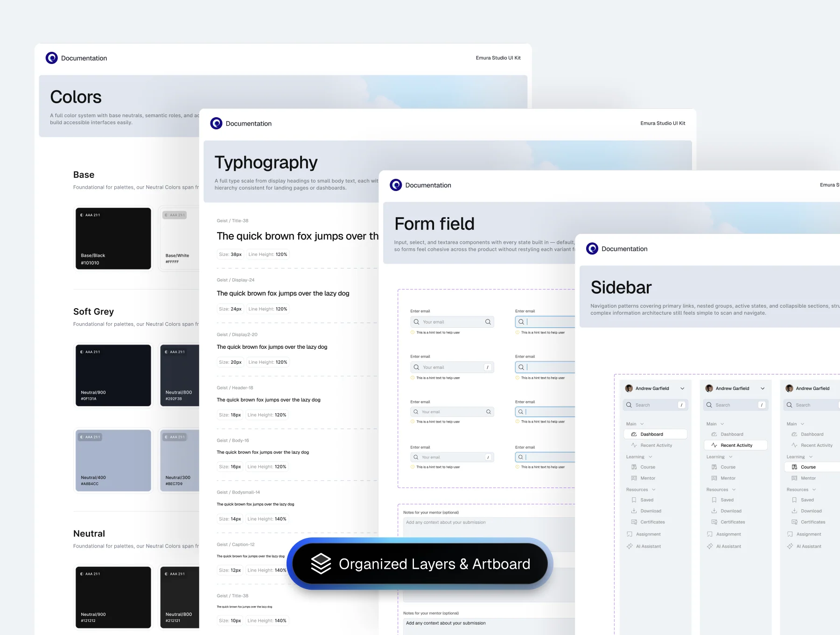840x635 pixels.
Task: Click Saved bookmark icon in Course-highlighted sidebar
Action: pyautogui.click(x=794, y=500)
